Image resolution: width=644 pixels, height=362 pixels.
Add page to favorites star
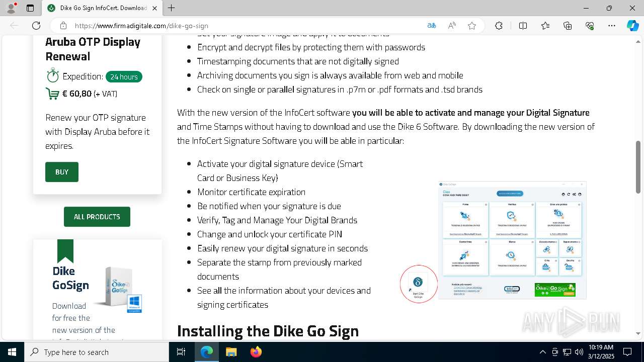[x=472, y=26]
